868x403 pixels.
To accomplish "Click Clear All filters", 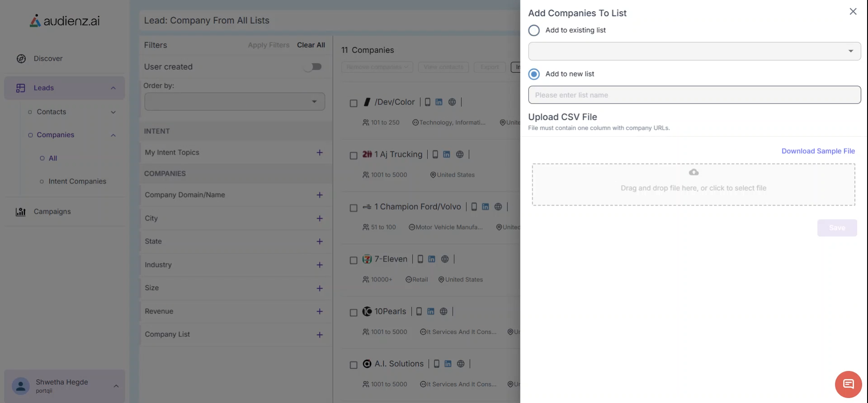I will pos(311,45).
